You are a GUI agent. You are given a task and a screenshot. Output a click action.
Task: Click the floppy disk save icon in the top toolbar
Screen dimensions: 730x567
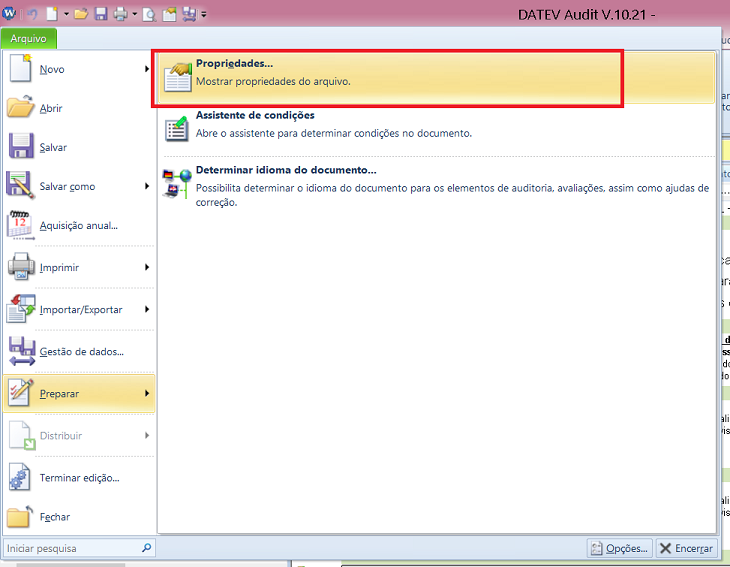click(101, 14)
